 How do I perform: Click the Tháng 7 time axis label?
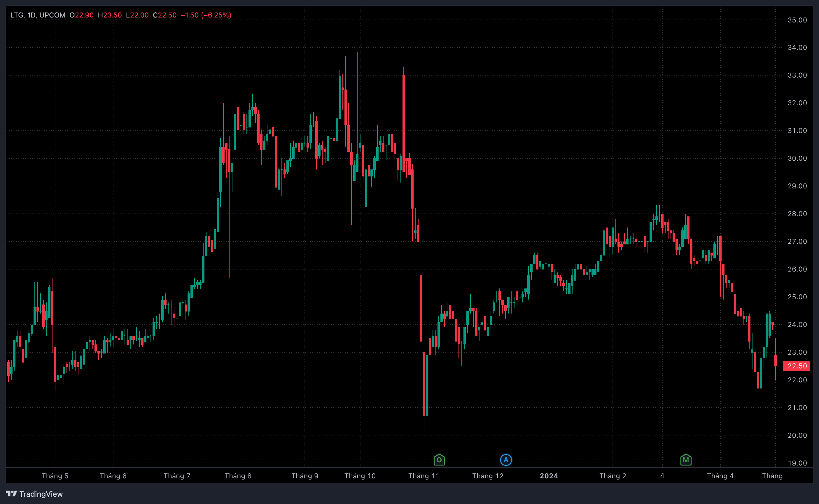pos(177,476)
